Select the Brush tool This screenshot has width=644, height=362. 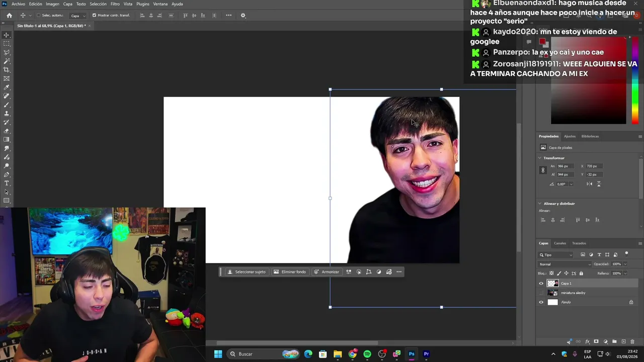pos(7,105)
